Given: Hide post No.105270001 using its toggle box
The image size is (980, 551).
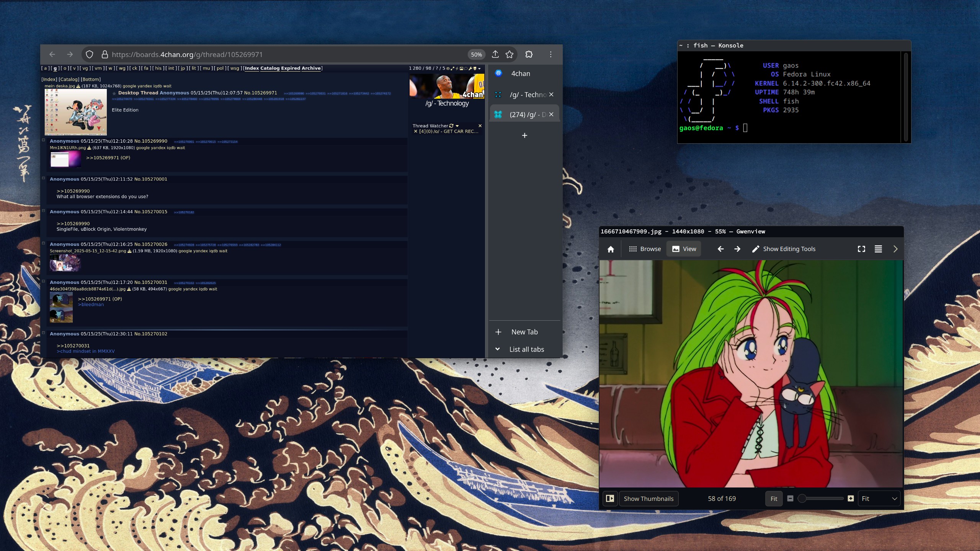Looking at the screenshot, I should point(44,178).
